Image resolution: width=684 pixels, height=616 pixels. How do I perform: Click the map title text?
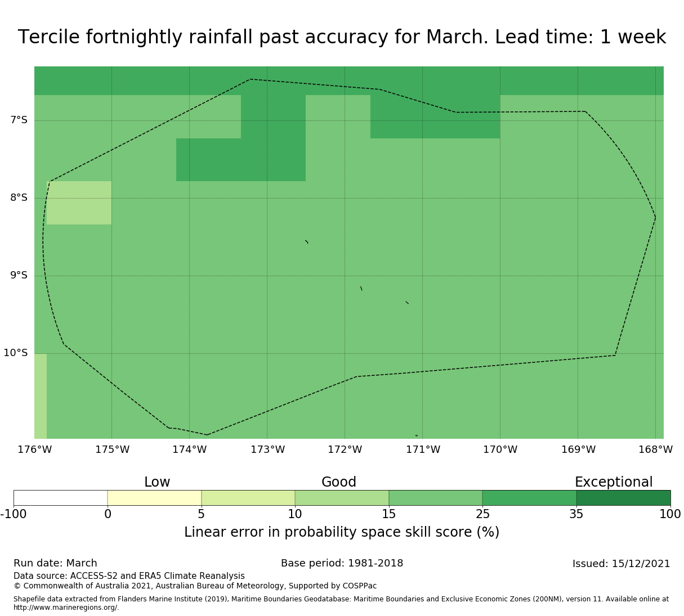click(x=342, y=38)
